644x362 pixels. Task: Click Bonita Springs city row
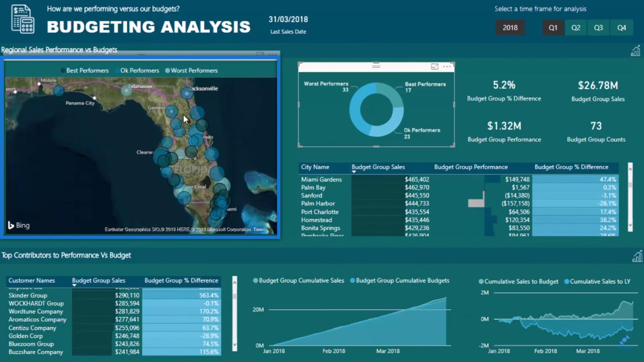coord(459,228)
